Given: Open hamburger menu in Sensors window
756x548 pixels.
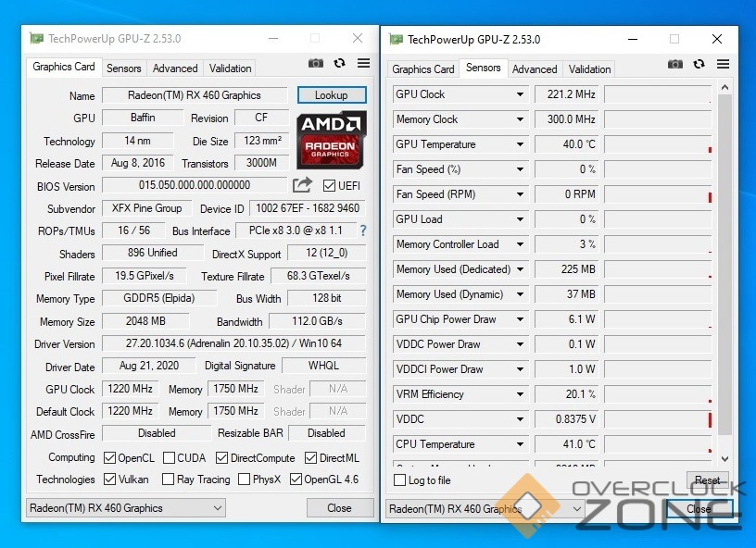Looking at the screenshot, I should [723, 64].
